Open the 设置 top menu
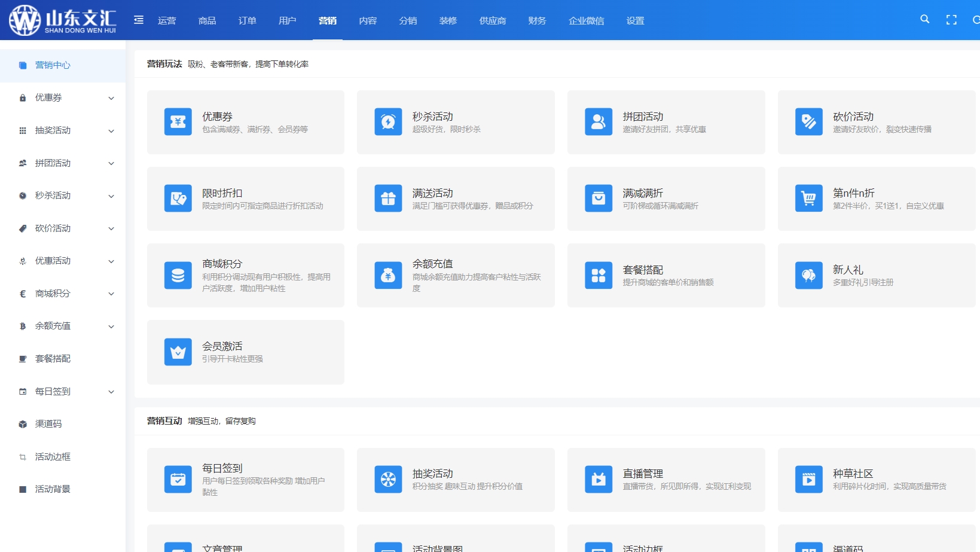The image size is (980, 552). click(x=635, y=20)
